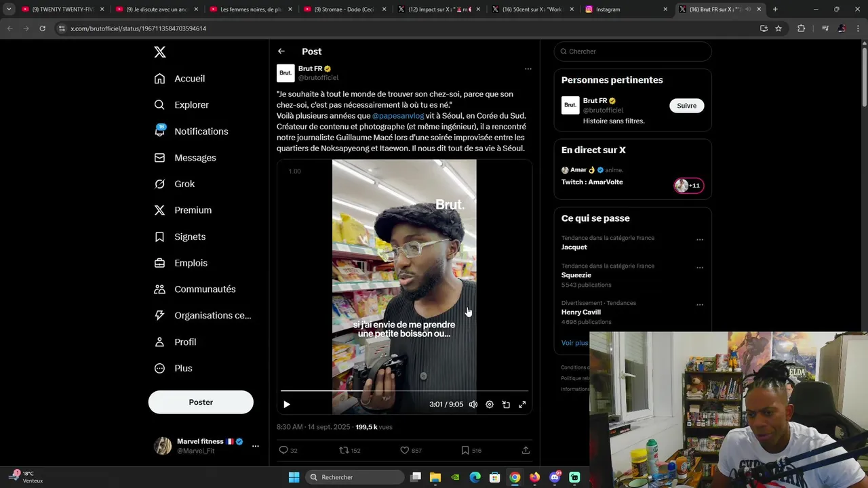Click the Communautés people icon
868x488 pixels.
159,289
